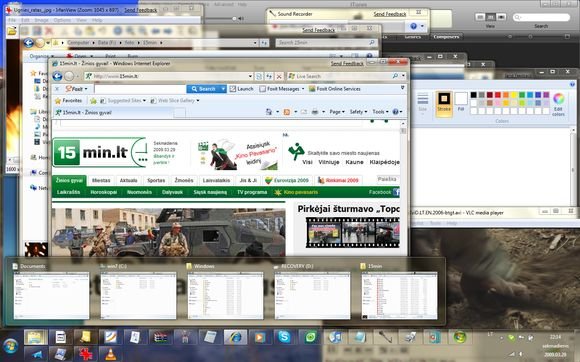Open the win7 (C:) window thumbnail preview

[x=138, y=295]
